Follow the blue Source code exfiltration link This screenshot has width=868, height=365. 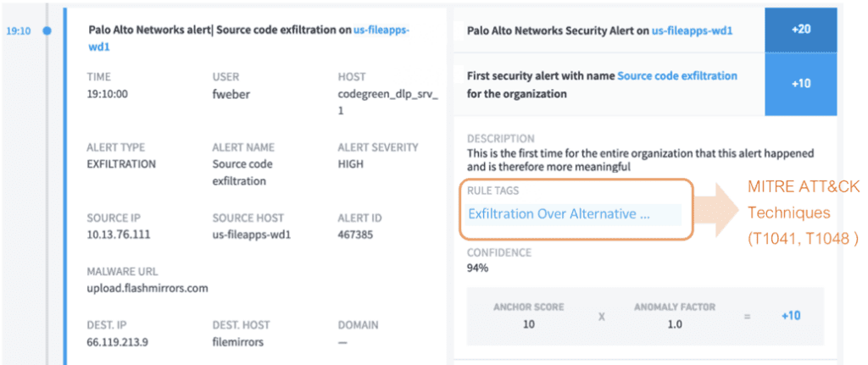coord(676,75)
